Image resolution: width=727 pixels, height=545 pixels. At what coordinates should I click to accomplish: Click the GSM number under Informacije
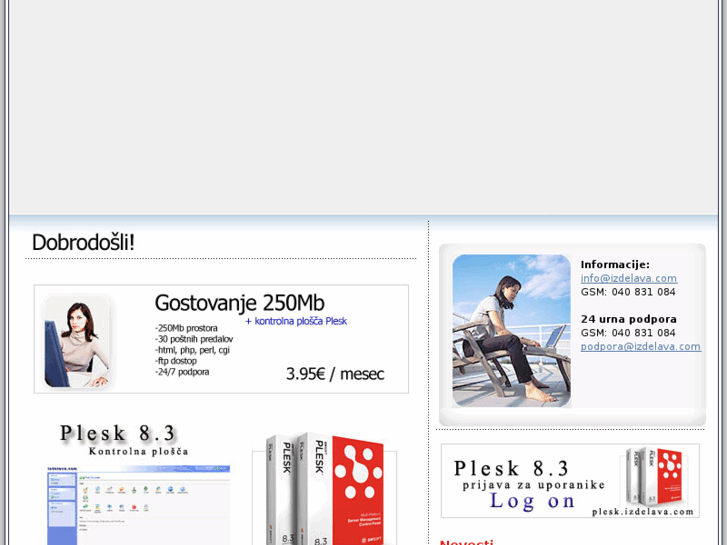pyautogui.click(x=628, y=292)
